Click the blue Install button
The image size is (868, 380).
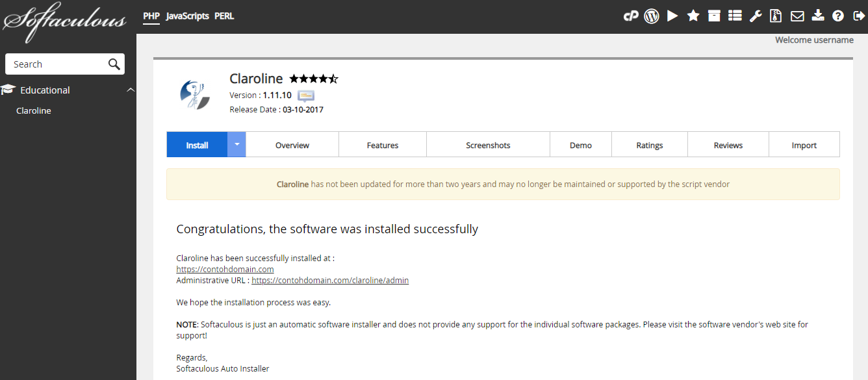click(x=197, y=146)
